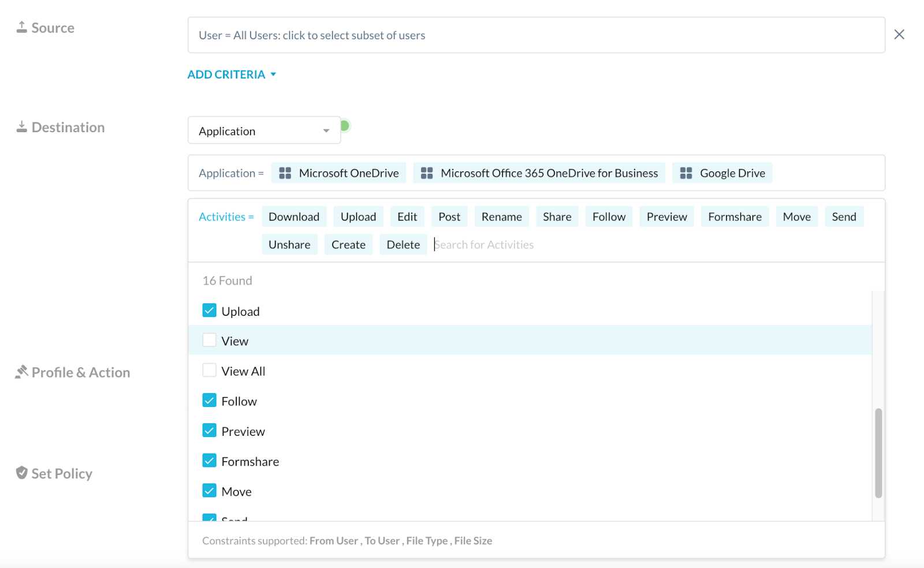
Task: Expand the ADD CRITERIA dropdown
Action: click(232, 74)
